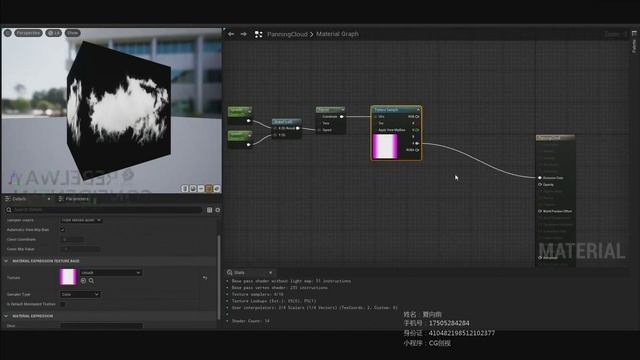The height and width of the screenshot is (360, 640).
Task: Reset Texture property to default arrow
Action: (x=205, y=278)
